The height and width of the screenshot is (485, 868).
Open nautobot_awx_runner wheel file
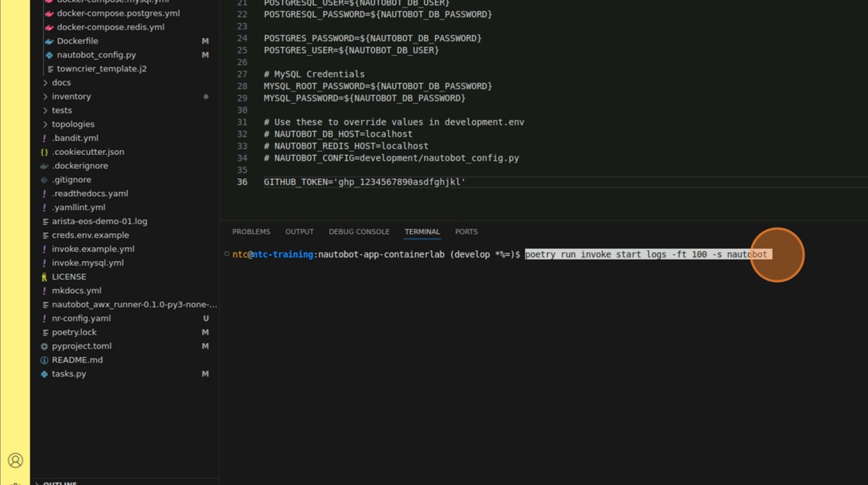pos(135,304)
